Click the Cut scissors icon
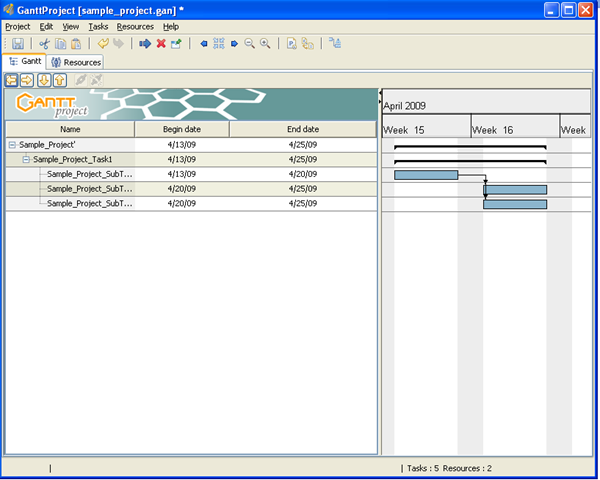 point(45,44)
